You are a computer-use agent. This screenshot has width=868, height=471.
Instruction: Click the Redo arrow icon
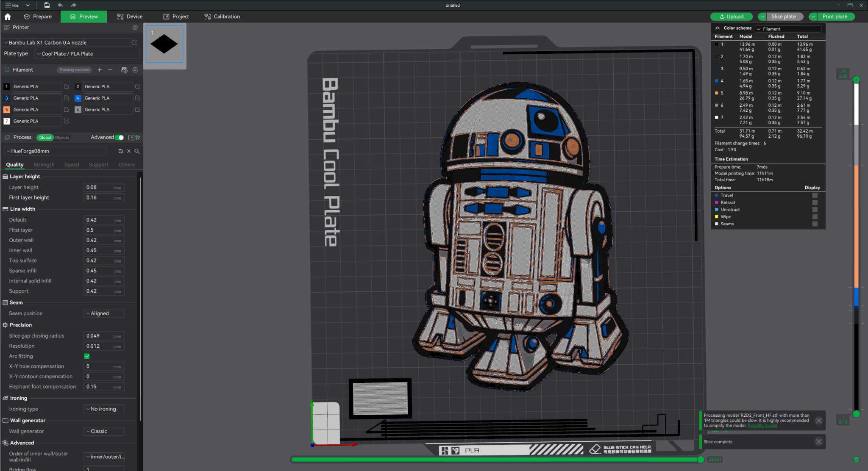click(73, 5)
